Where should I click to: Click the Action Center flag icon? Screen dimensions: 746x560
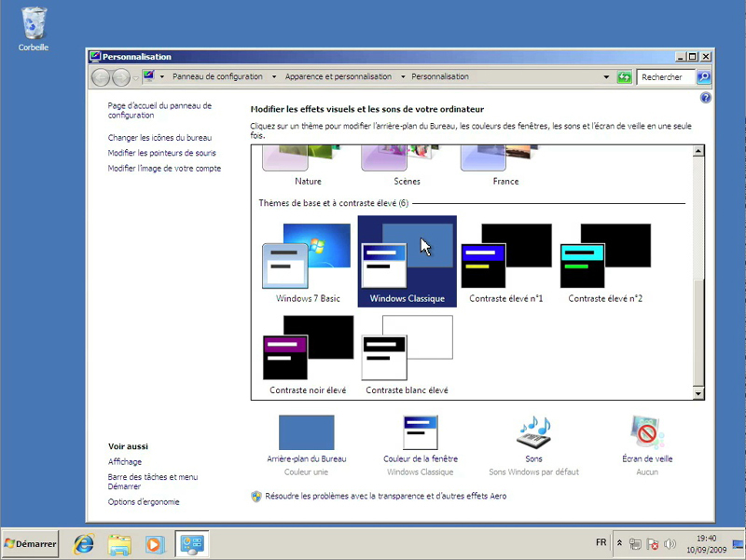pos(652,544)
